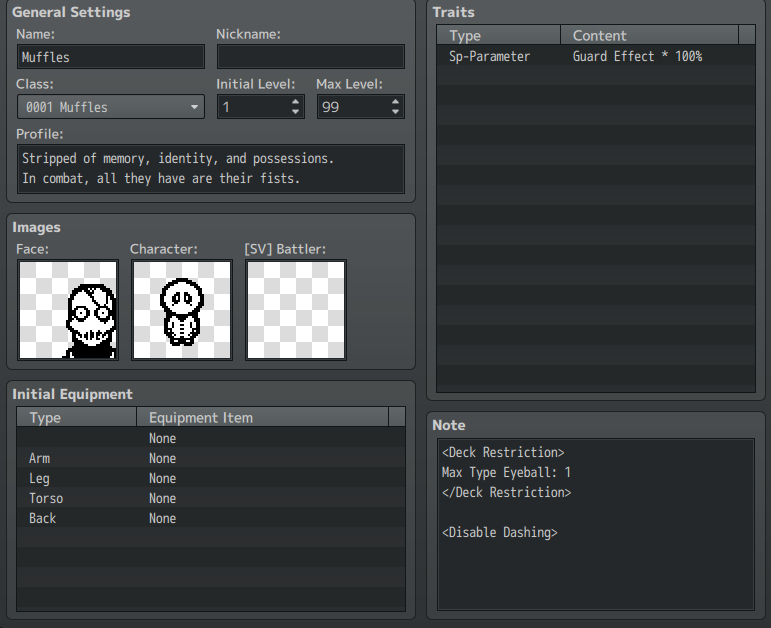Screen dimensions: 771x628
Task: Click the empty Nickname field
Action: click(310, 57)
